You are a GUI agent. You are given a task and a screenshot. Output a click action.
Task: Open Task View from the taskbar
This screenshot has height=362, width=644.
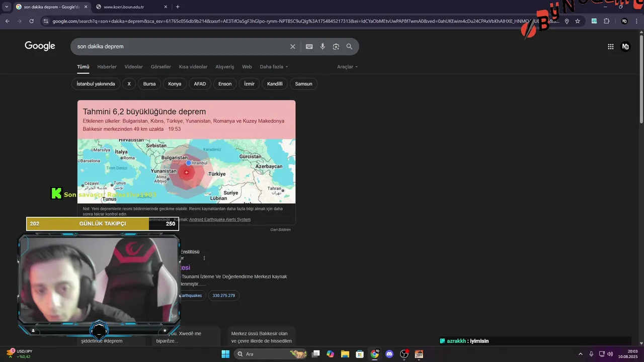pos(316,354)
